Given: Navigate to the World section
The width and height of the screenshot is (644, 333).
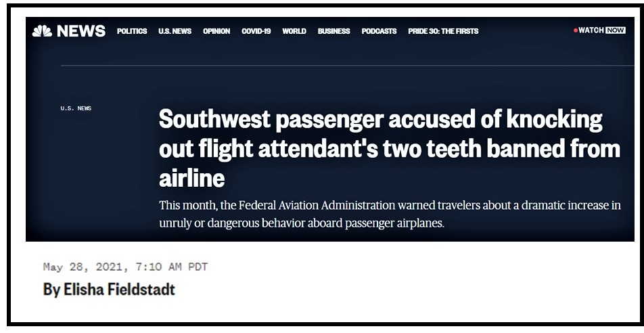Looking at the screenshot, I should pyautogui.click(x=294, y=31).
